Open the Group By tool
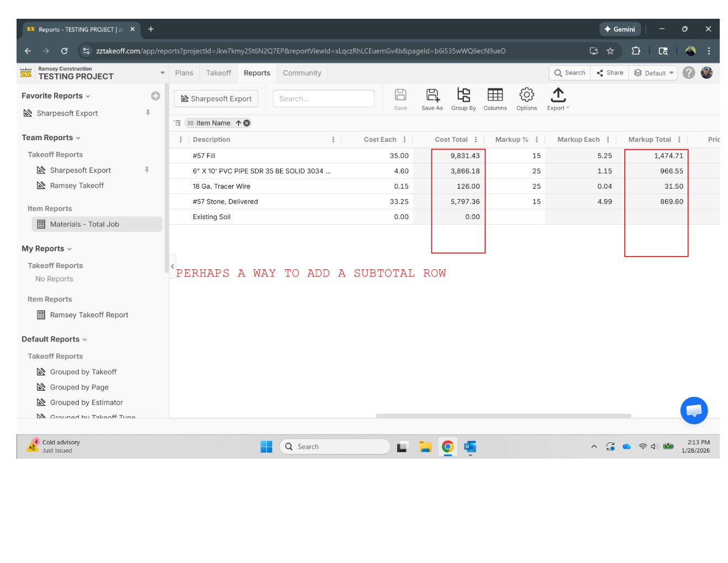Image resolution: width=728 pixels, height=563 pixels. click(463, 96)
